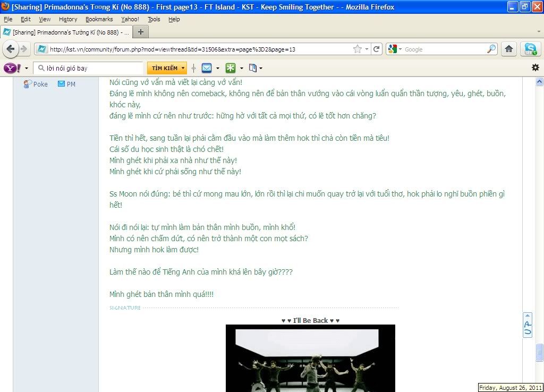Reload the page with the refresh button
The image size is (544, 392).
pos(377,49)
